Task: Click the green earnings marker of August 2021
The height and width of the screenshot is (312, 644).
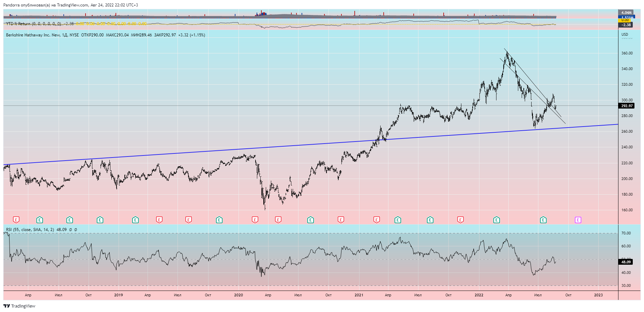Action: click(430, 220)
